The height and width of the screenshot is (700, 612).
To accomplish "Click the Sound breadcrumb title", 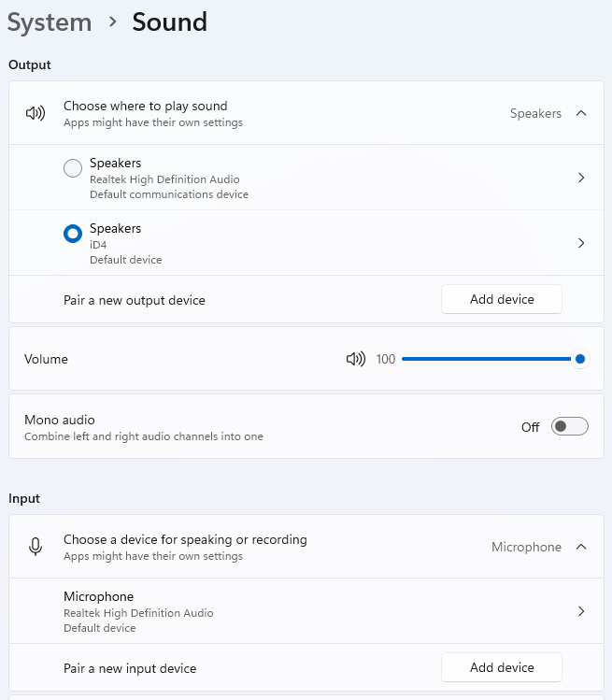I will click(x=169, y=21).
